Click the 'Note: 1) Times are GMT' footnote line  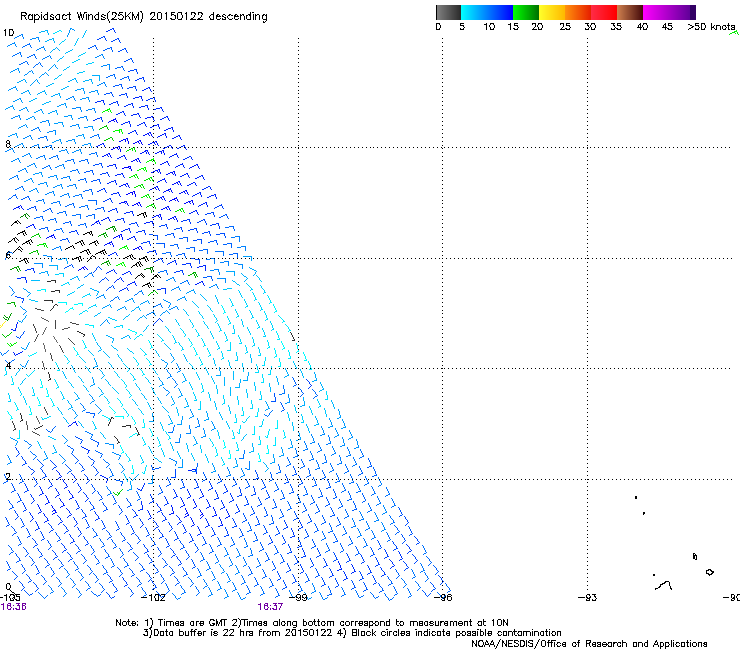click(312, 623)
